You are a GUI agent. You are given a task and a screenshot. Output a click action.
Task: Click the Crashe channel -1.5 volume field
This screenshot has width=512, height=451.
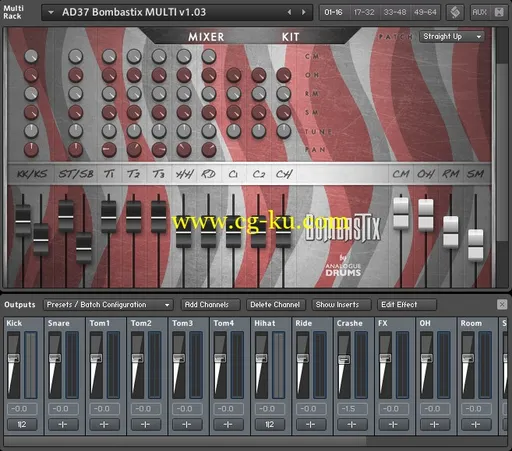(x=352, y=409)
